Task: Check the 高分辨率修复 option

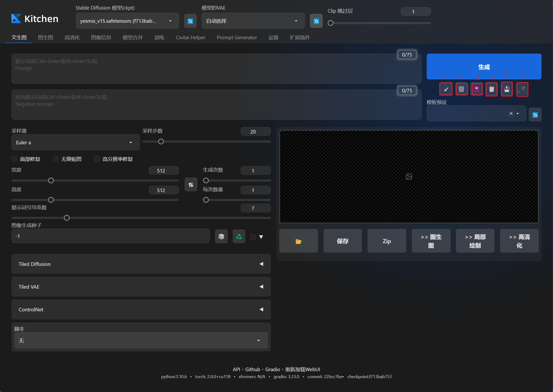Action: pos(97,159)
